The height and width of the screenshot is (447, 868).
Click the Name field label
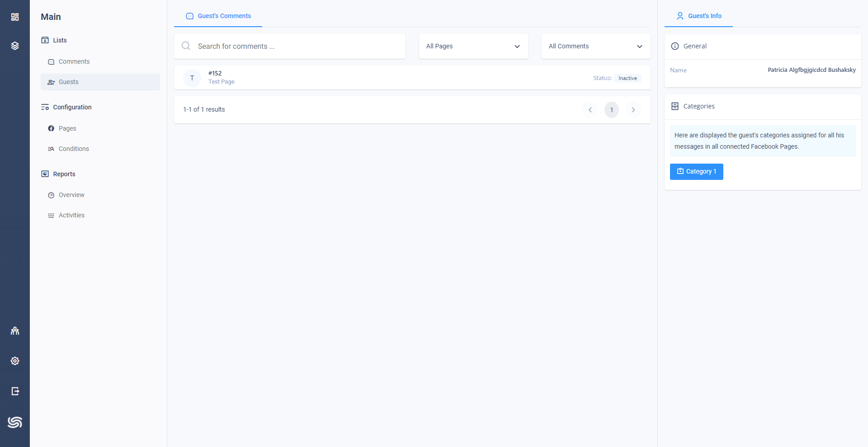click(x=678, y=70)
